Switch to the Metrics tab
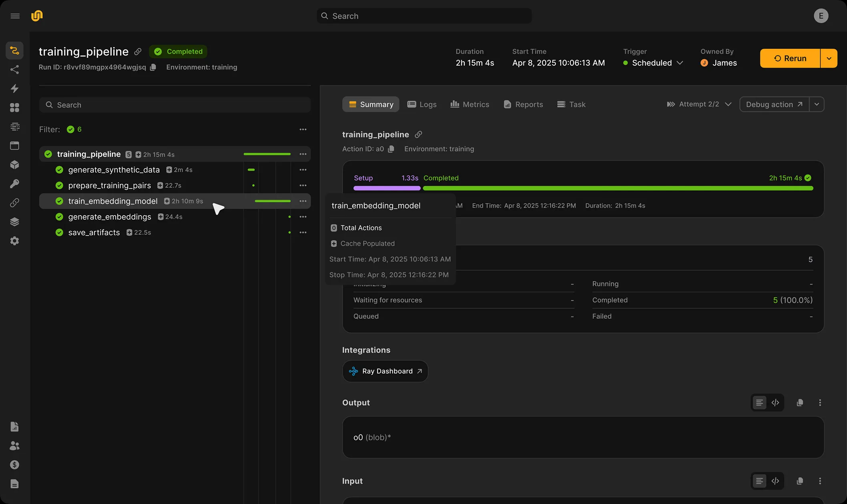847x504 pixels. pos(470,104)
